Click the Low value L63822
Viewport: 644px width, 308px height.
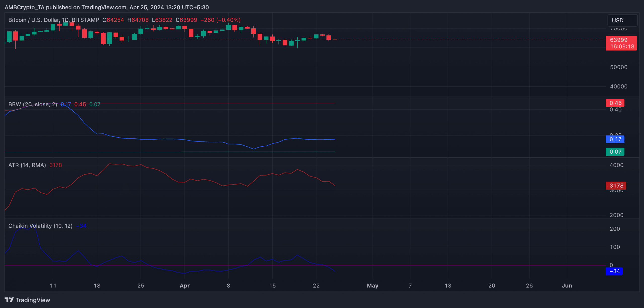tap(162, 20)
